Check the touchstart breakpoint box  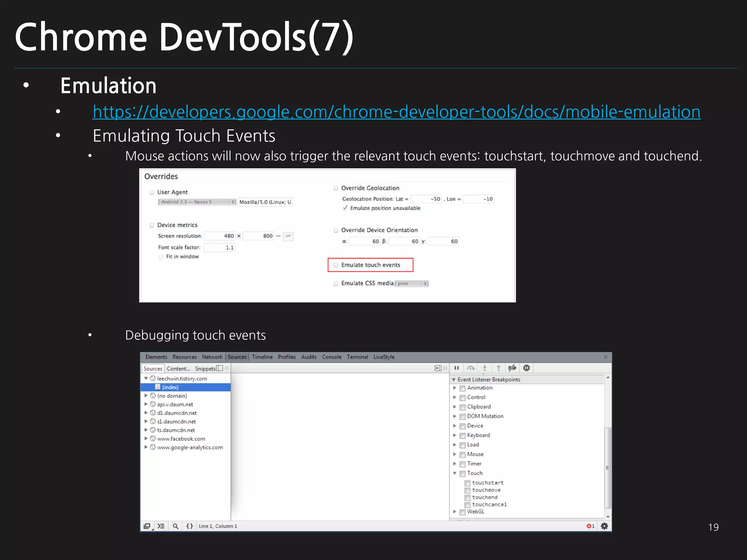point(467,483)
